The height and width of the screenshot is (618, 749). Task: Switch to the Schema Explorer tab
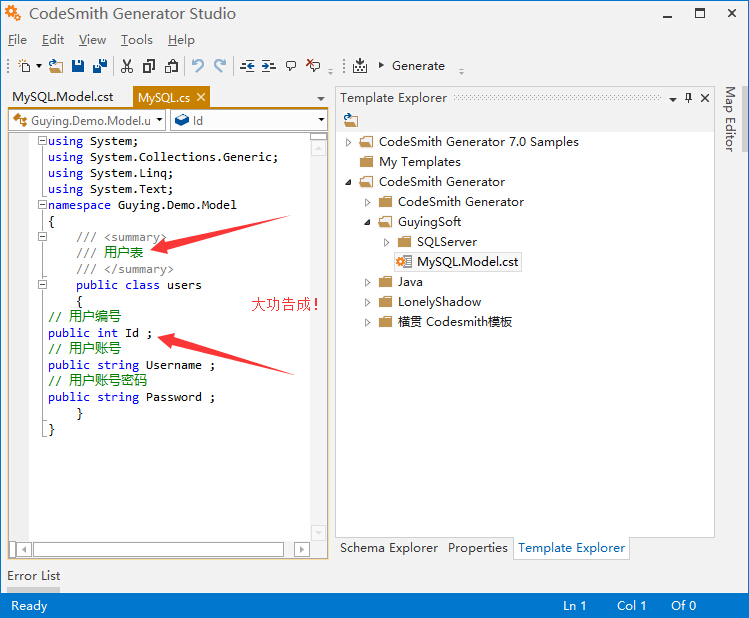pyautogui.click(x=389, y=548)
